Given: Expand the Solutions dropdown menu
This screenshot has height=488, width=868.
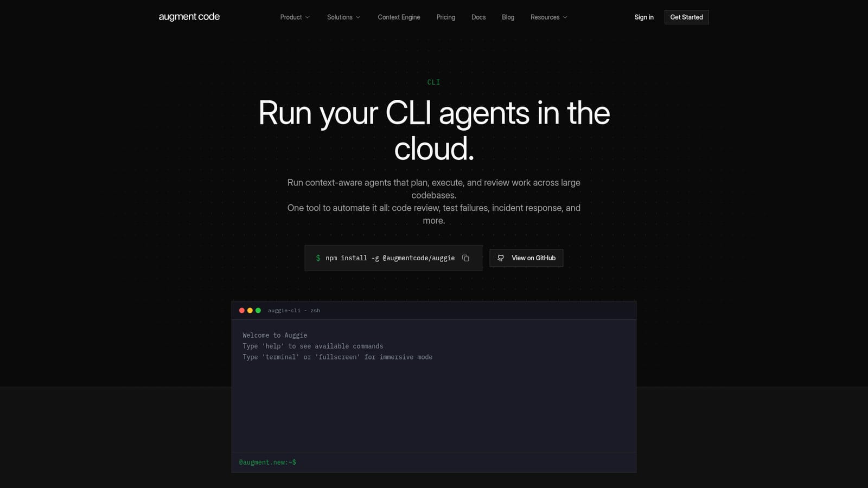Looking at the screenshot, I should [344, 17].
